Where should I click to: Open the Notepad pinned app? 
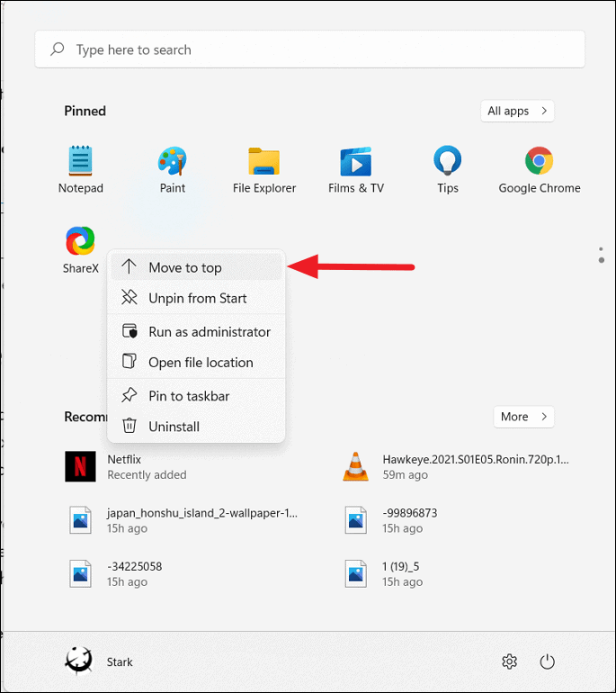coord(80,169)
